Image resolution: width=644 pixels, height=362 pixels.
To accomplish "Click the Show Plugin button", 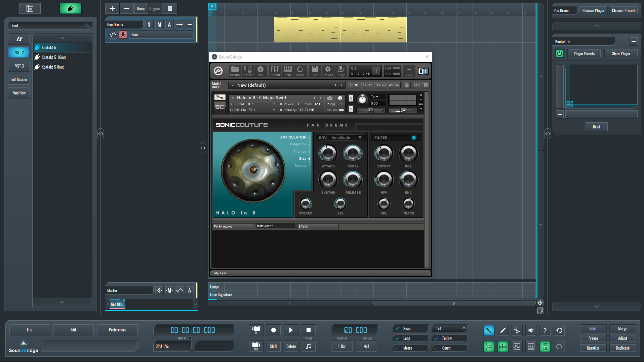I will pos(620,53).
